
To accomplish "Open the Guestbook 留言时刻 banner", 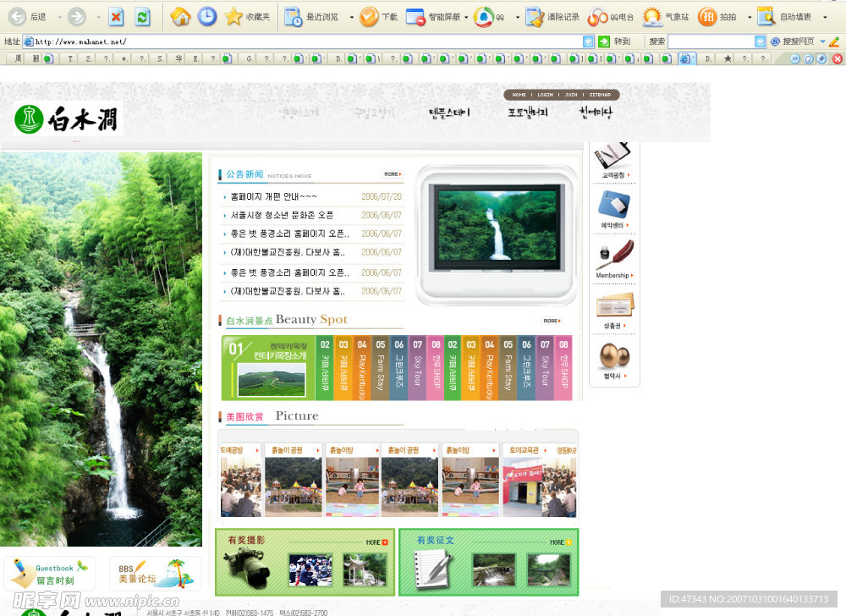I will point(50,574).
